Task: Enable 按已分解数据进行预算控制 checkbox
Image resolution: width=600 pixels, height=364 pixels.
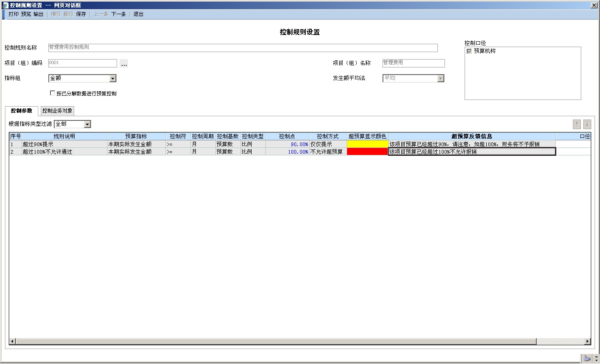Action: click(52, 93)
